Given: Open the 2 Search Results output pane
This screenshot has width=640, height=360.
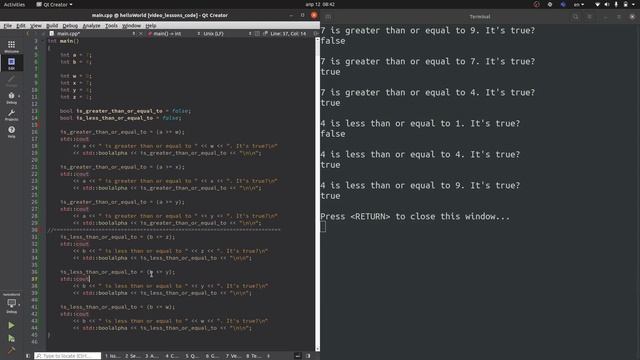Looking at the screenshot, I should click(x=132, y=356).
